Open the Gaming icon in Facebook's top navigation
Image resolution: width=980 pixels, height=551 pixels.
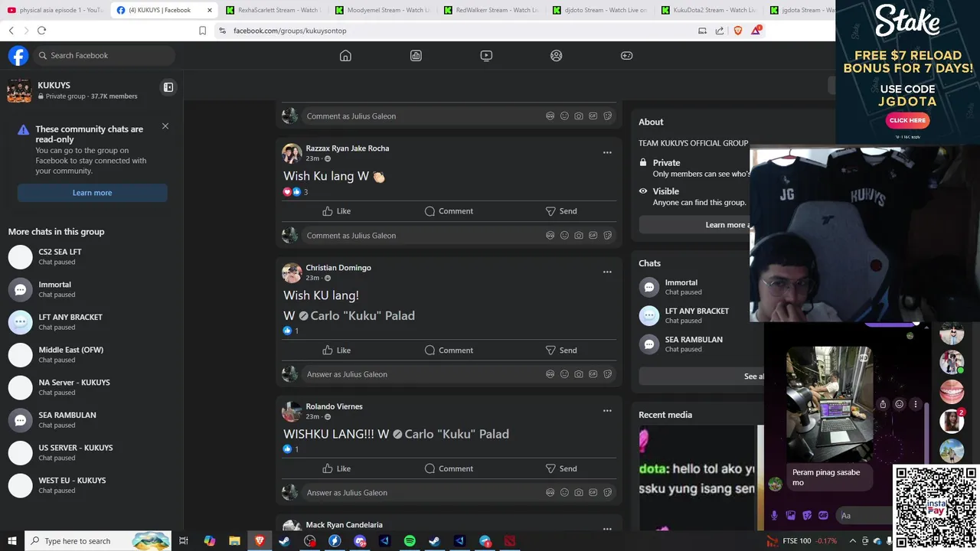(626, 56)
